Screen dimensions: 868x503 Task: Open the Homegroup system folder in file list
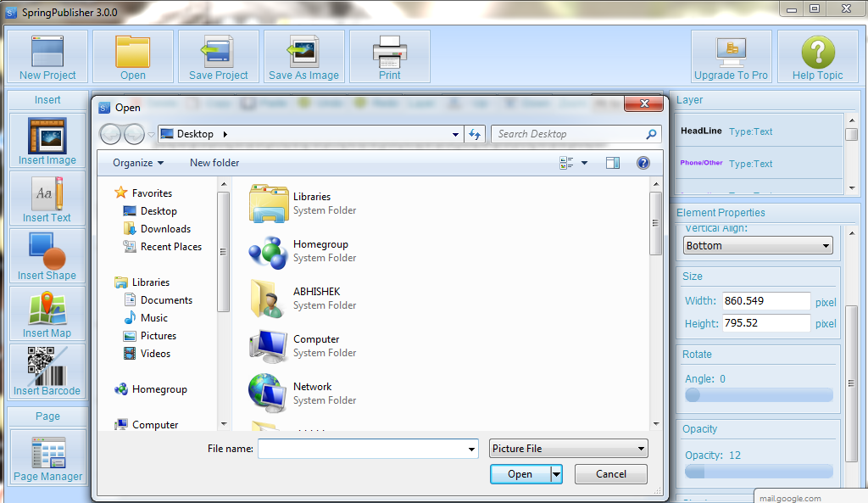click(303, 251)
